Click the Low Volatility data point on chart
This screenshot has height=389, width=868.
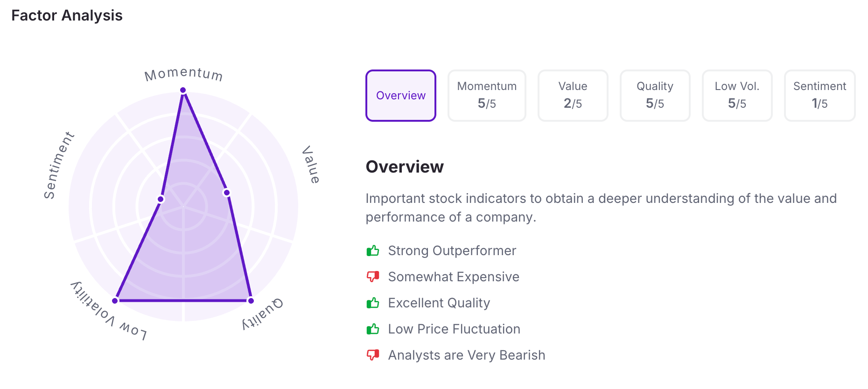pos(115,300)
